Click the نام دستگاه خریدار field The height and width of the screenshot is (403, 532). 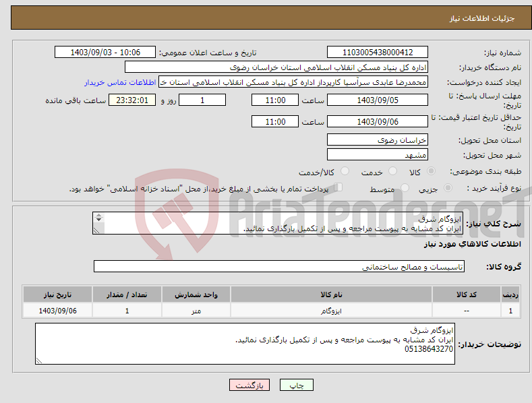pos(276,67)
